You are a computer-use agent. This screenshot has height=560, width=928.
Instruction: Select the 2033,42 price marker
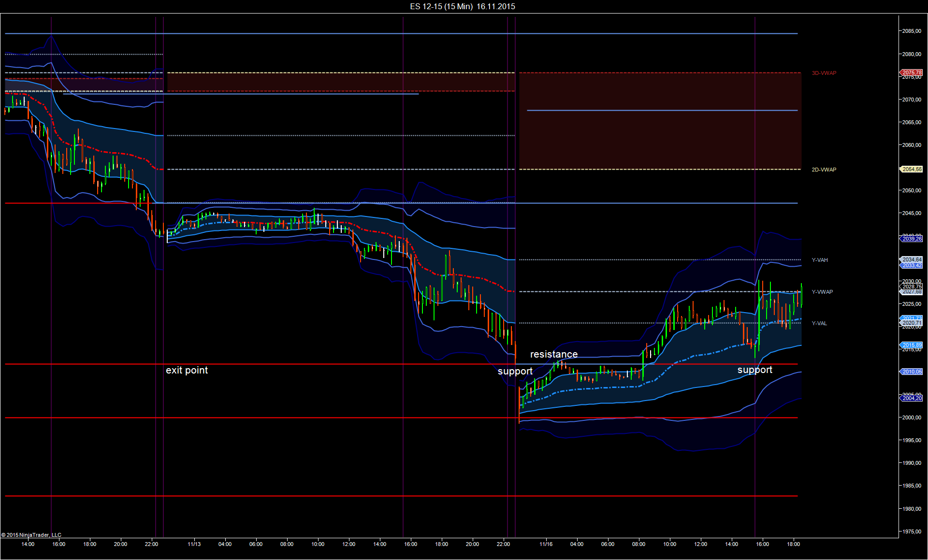click(912, 265)
